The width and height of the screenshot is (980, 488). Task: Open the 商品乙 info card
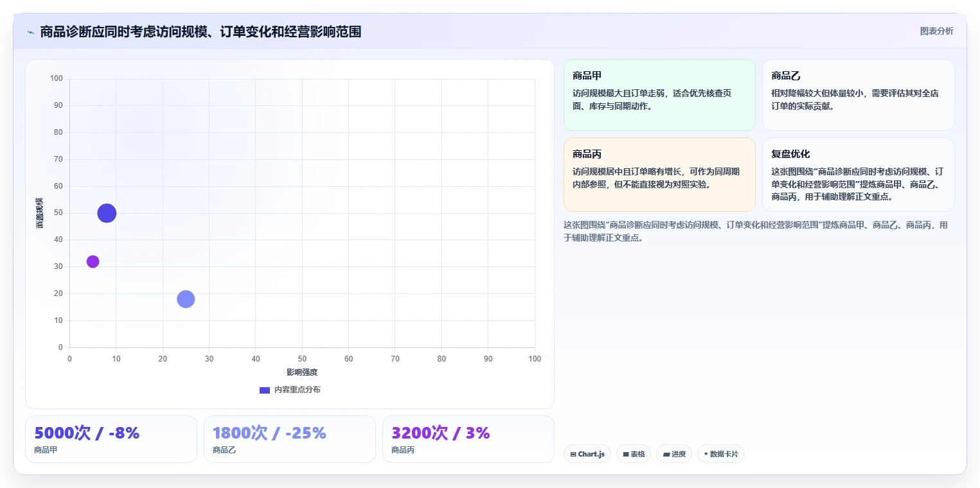tap(858, 95)
